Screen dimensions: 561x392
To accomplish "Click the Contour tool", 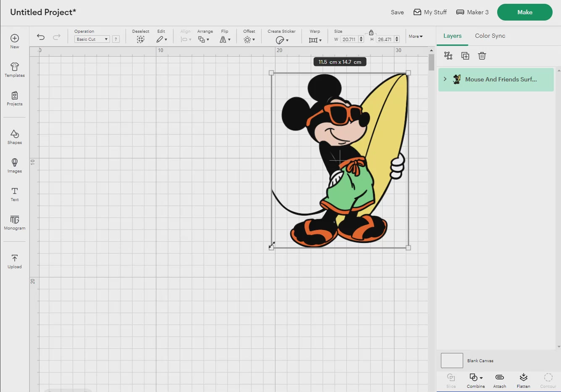I will (x=548, y=380).
